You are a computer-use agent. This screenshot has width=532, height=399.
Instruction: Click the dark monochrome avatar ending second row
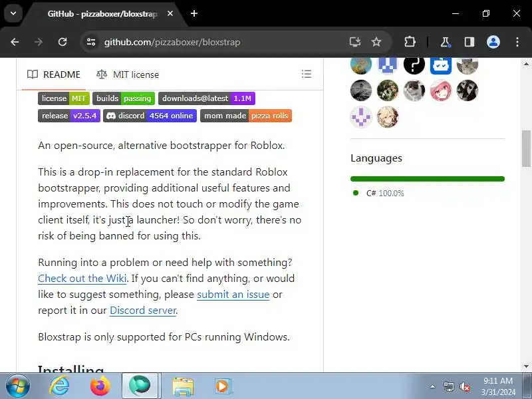pyautogui.click(x=467, y=90)
